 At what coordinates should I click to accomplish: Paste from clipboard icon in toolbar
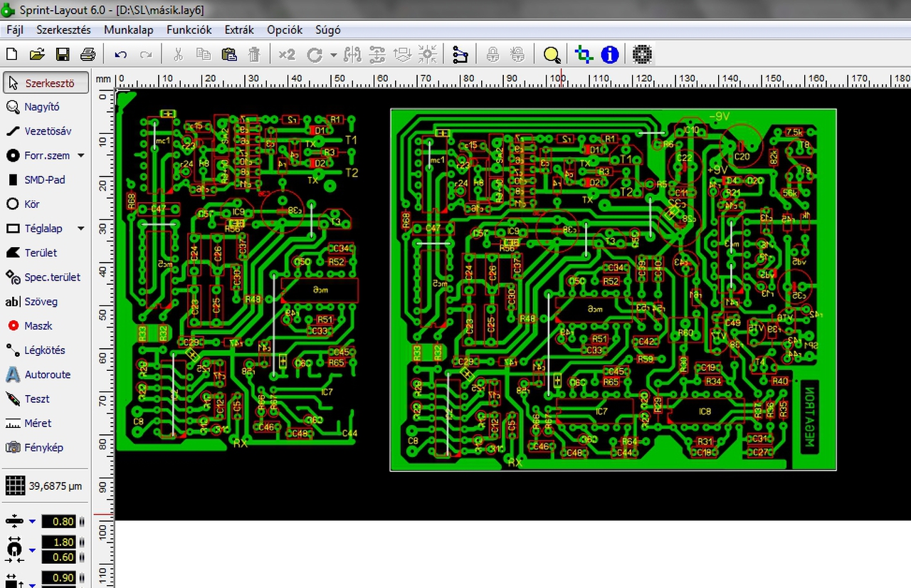(228, 54)
